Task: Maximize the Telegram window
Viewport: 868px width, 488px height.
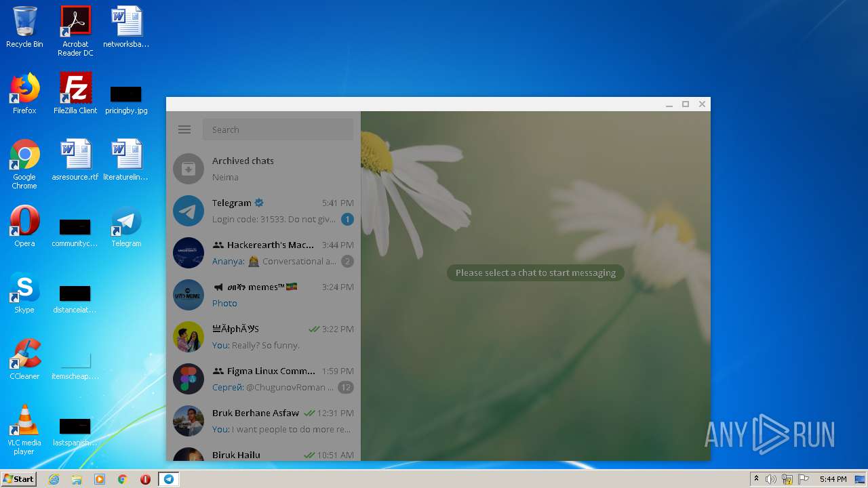Action: coord(686,104)
